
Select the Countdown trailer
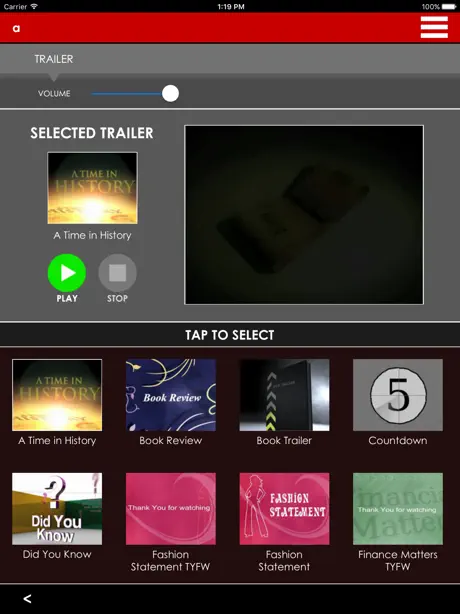pyautogui.click(x=398, y=395)
